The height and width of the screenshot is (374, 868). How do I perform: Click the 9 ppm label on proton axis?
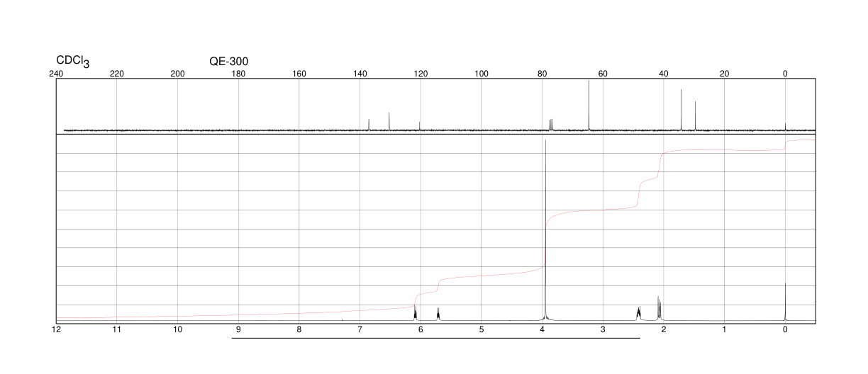(238, 329)
